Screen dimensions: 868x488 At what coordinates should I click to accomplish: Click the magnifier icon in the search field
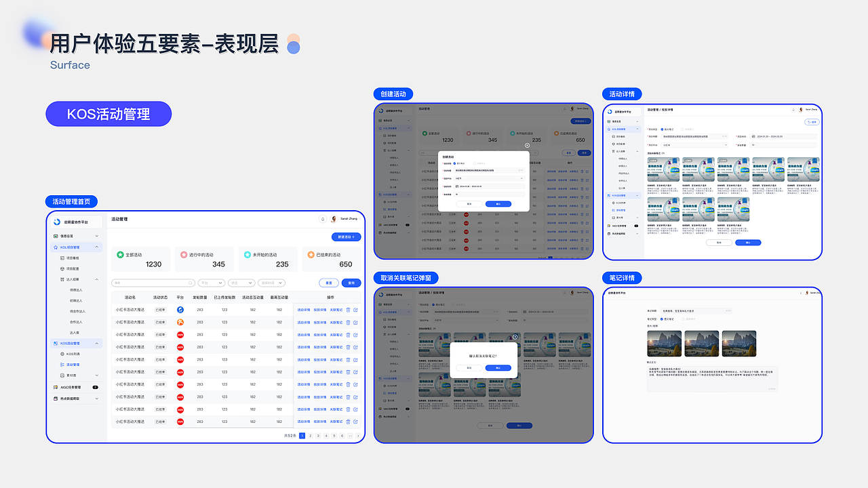point(191,283)
